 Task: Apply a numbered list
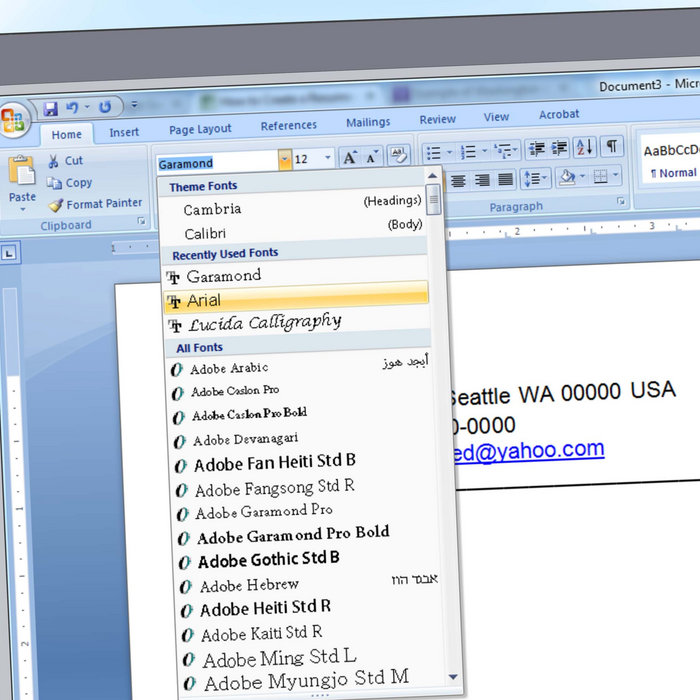tap(468, 151)
